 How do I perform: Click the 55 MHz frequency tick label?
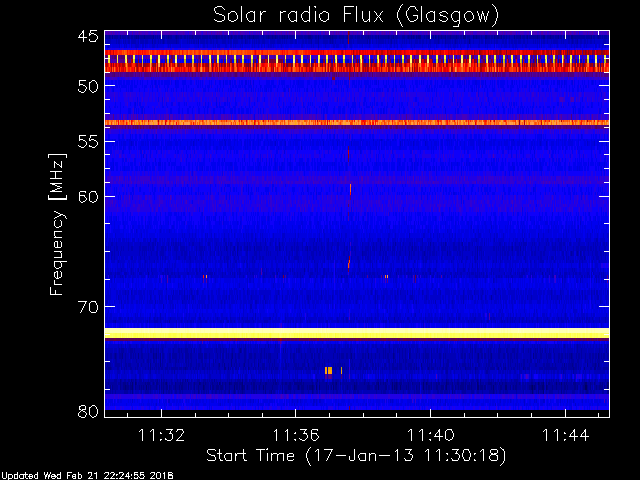[88, 142]
